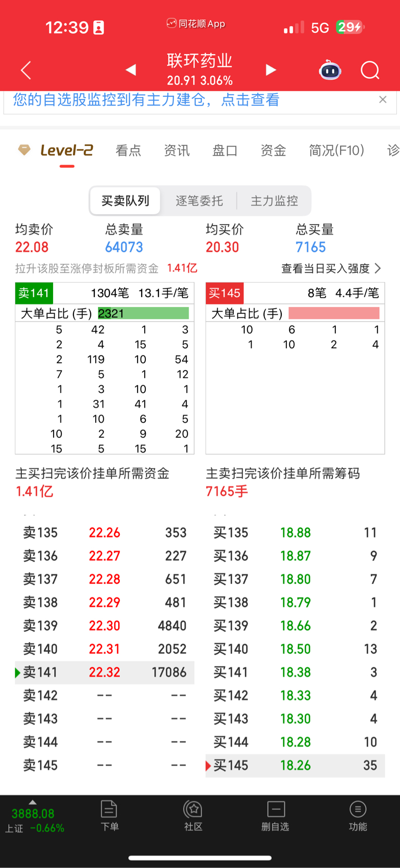Switch to the 看点 tab
400x868 pixels.
pyautogui.click(x=128, y=151)
